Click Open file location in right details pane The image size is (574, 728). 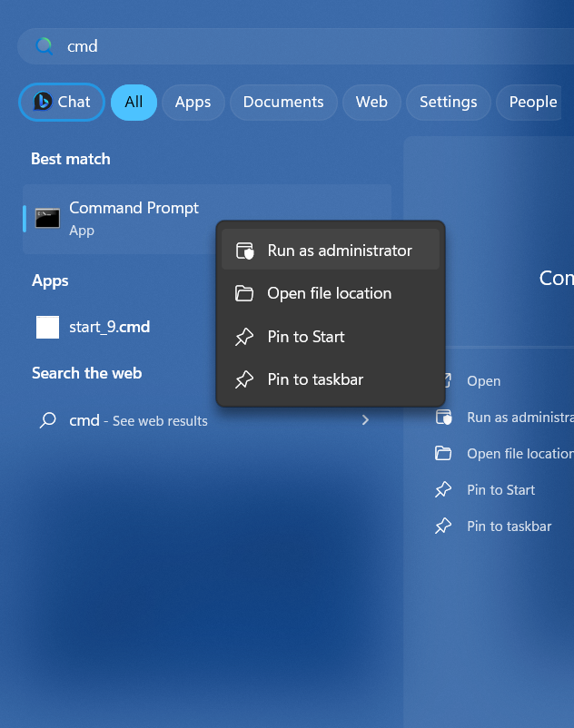point(520,454)
